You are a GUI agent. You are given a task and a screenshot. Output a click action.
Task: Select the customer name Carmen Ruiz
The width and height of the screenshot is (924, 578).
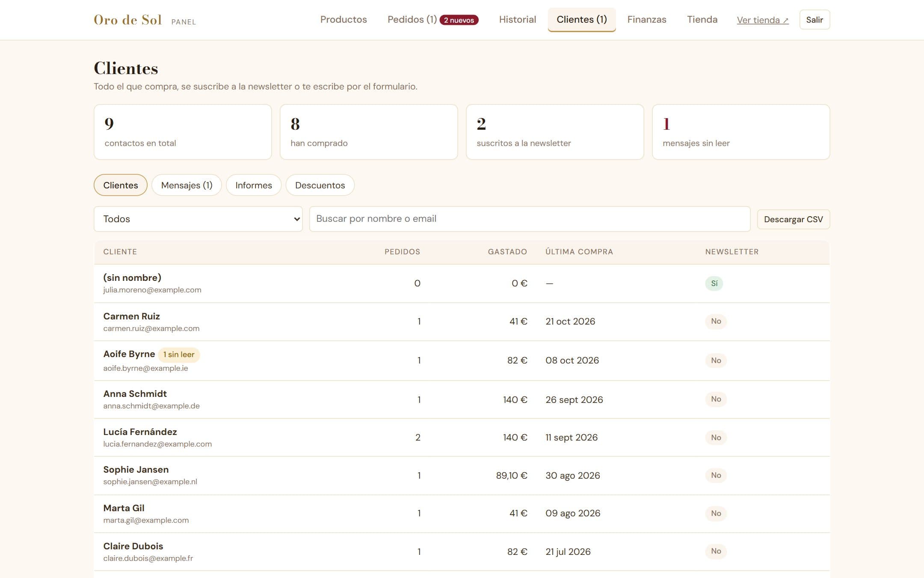pyautogui.click(x=131, y=316)
